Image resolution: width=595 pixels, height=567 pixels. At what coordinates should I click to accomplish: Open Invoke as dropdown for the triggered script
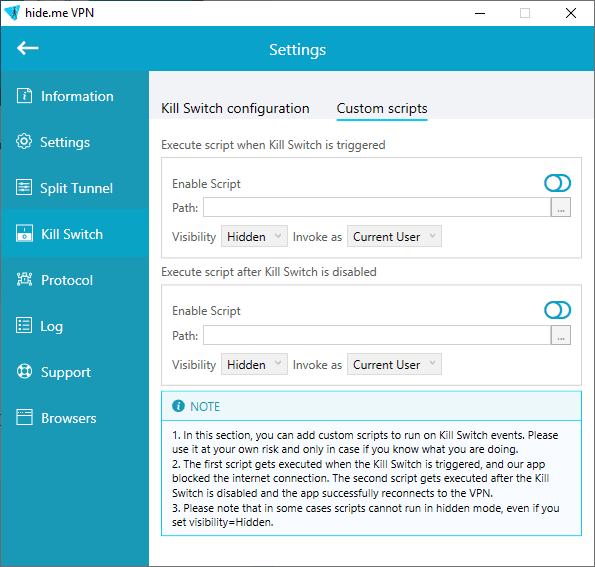click(x=394, y=236)
